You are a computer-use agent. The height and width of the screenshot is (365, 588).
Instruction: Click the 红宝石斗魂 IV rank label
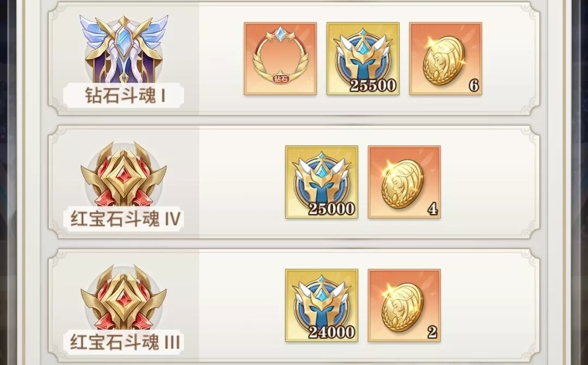[126, 218]
